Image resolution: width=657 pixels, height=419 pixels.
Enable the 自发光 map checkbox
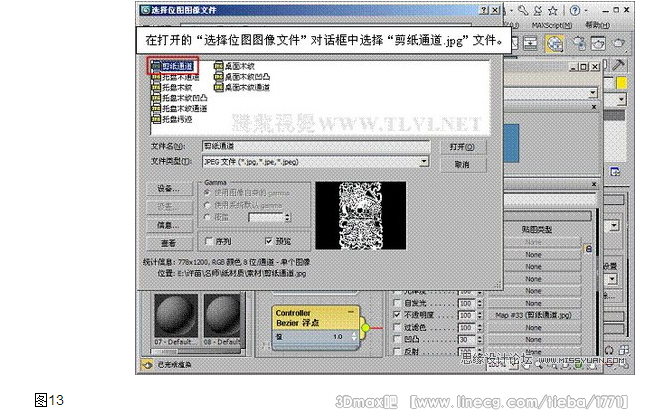tap(397, 303)
